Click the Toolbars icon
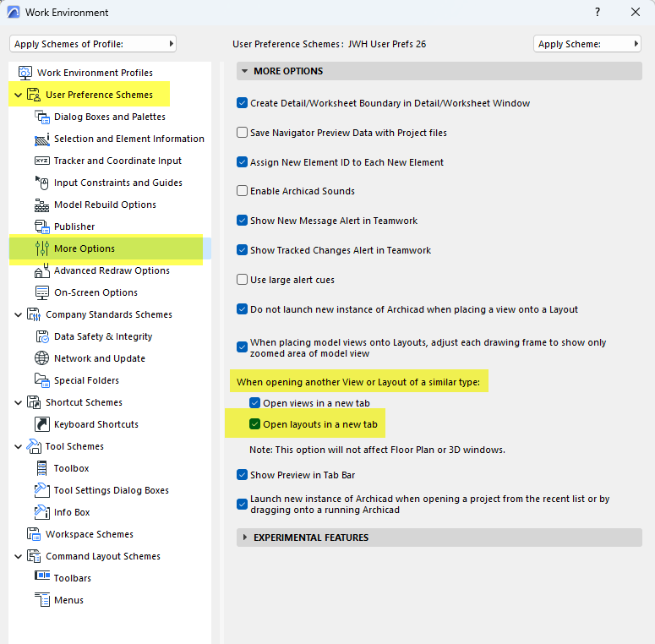This screenshot has width=655, height=644. point(41,576)
